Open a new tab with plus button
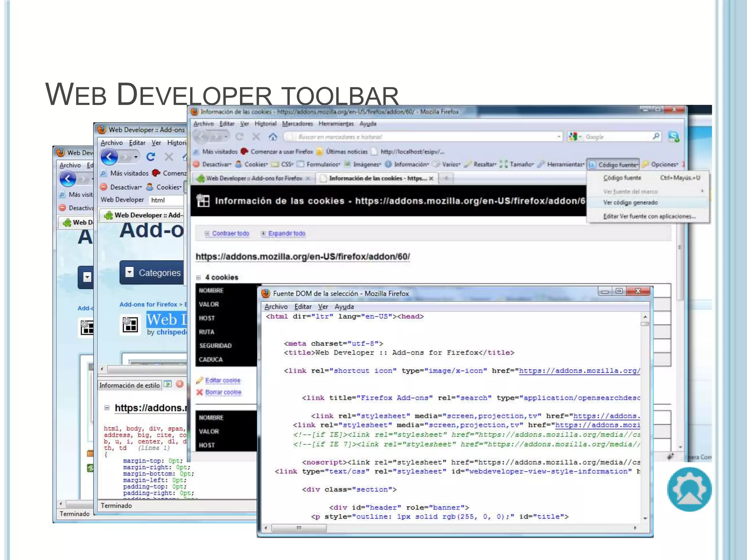This screenshot has width=747, height=560. [446, 178]
